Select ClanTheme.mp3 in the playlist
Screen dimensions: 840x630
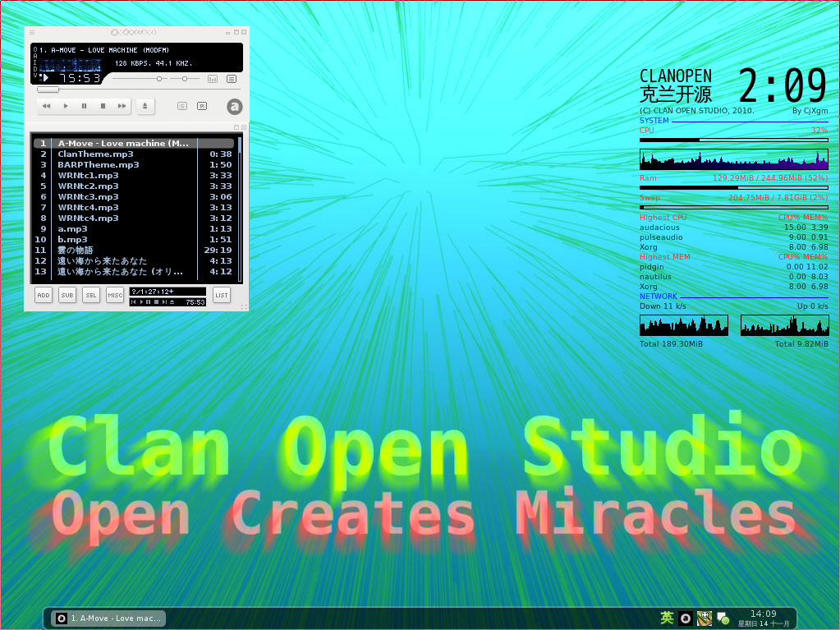pyautogui.click(x=133, y=154)
